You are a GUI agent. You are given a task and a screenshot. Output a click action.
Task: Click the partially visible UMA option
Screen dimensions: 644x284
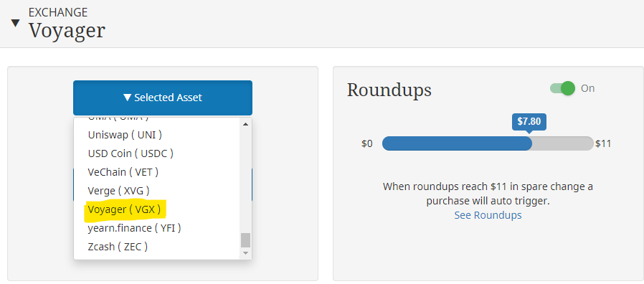tap(118, 119)
